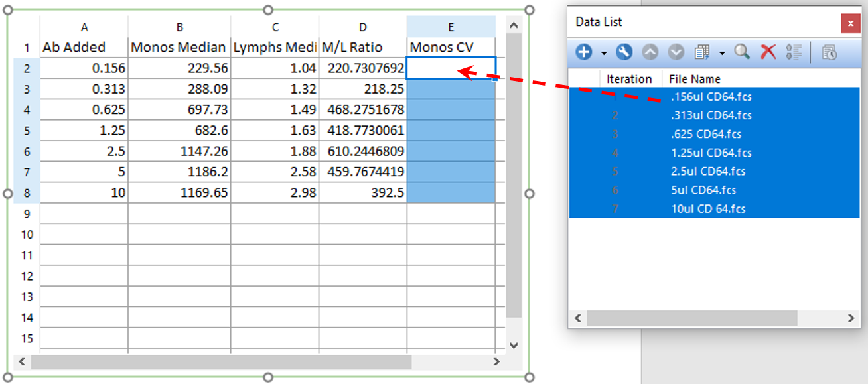Select the 10ul CD 64.fcs file

714,208
